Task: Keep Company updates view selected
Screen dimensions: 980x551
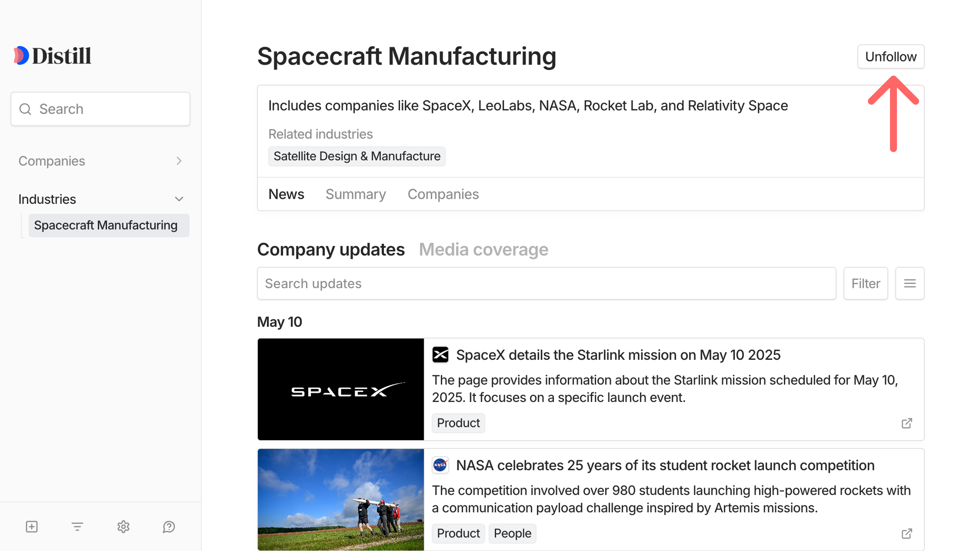Action: coord(331,249)
